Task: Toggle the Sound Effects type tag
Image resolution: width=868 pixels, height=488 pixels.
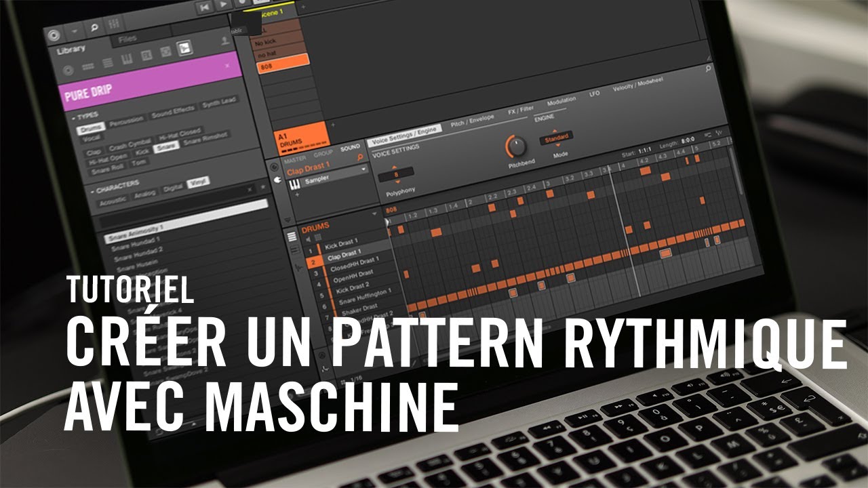Action: [x=173, y=112]
